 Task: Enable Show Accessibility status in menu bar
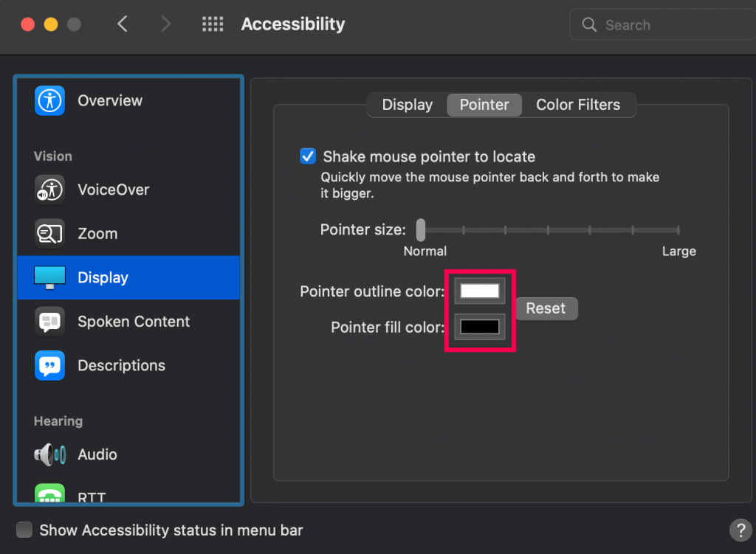24,529
